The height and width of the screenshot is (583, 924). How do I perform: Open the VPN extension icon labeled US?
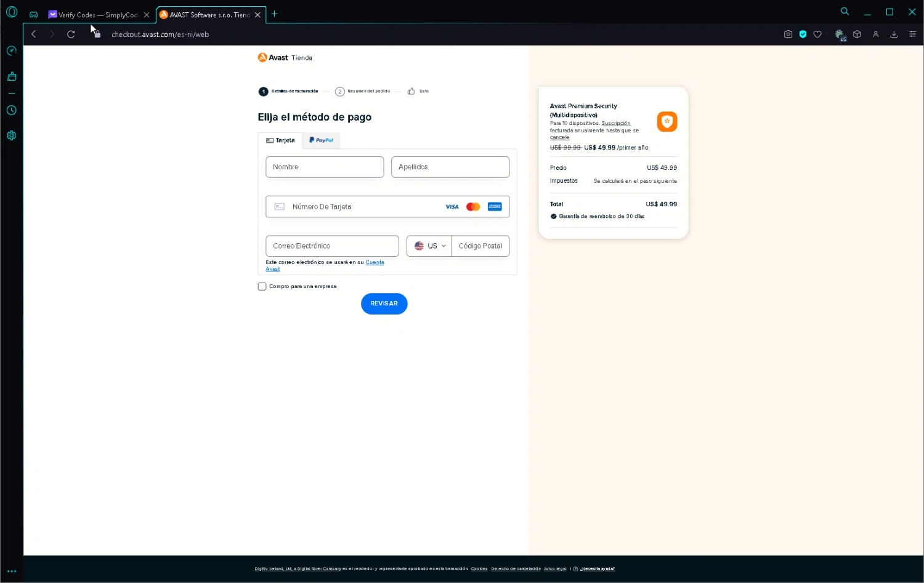tap(840, 35)
